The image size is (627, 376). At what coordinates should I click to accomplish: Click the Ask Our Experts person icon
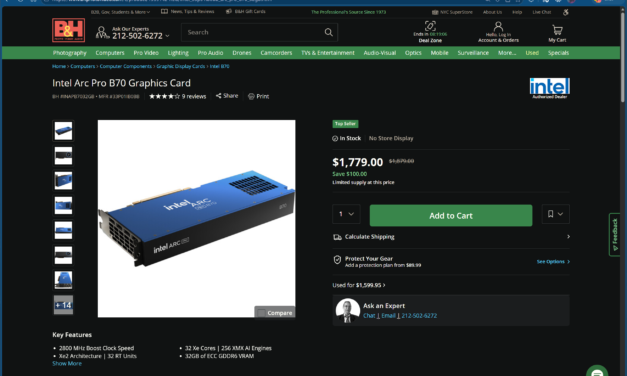102,32
